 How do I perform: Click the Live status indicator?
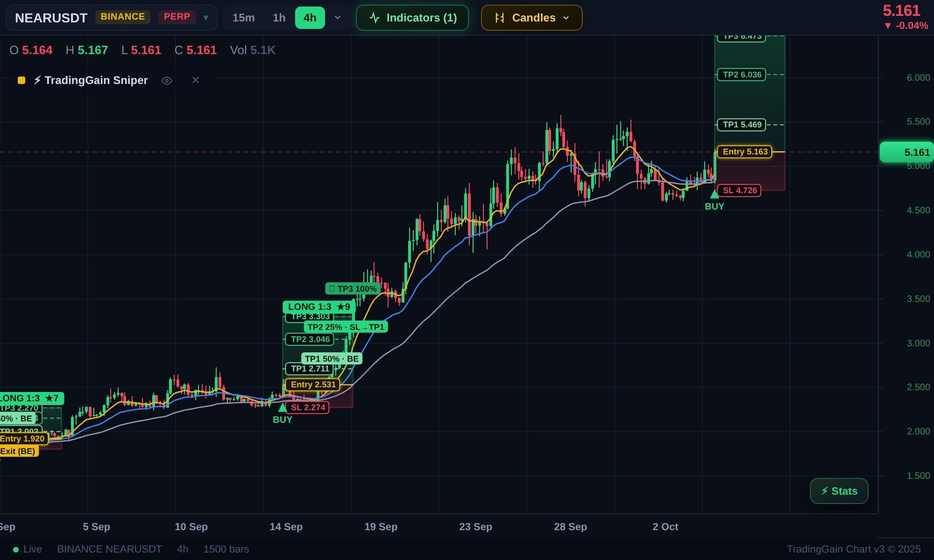(x=28, y=549)
